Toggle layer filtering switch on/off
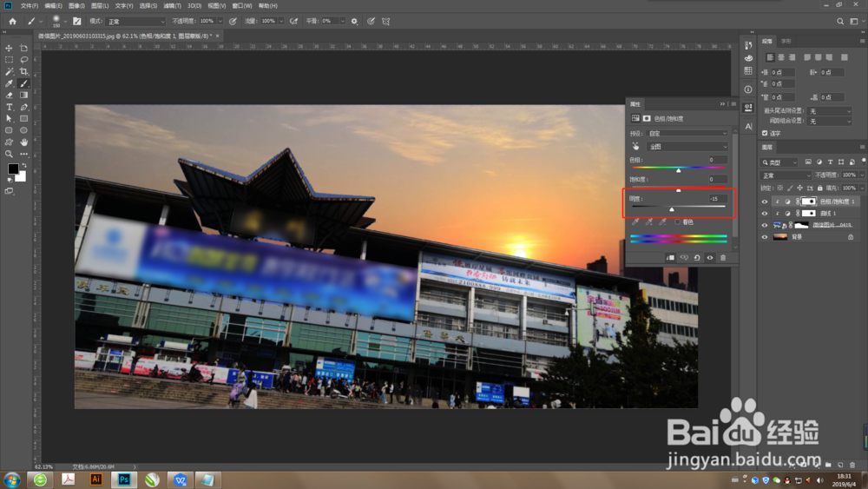The height and width of the screenshot is (489, 868). coord(864,162)
